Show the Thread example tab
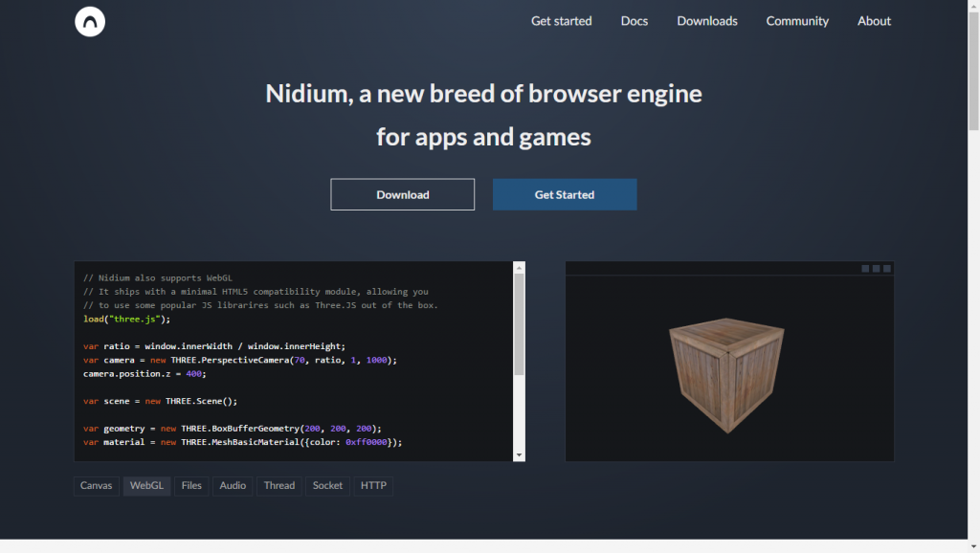The image size is (980, 553). tap(278, 485)
